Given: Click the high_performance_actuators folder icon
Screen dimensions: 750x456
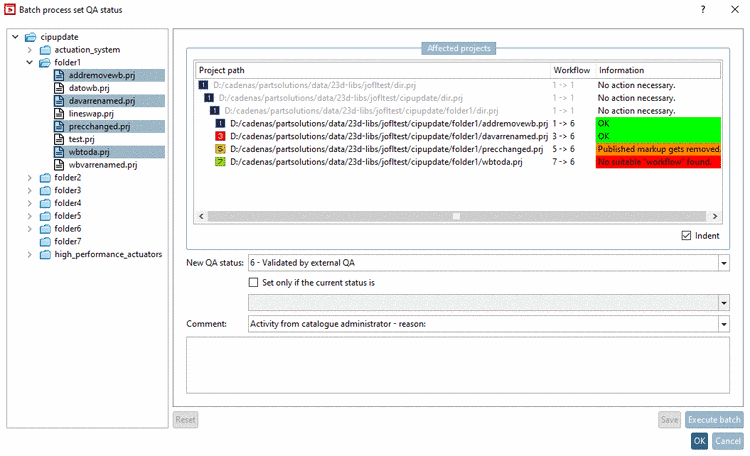Looking at the screenshot, I should (x=45, y=255).
